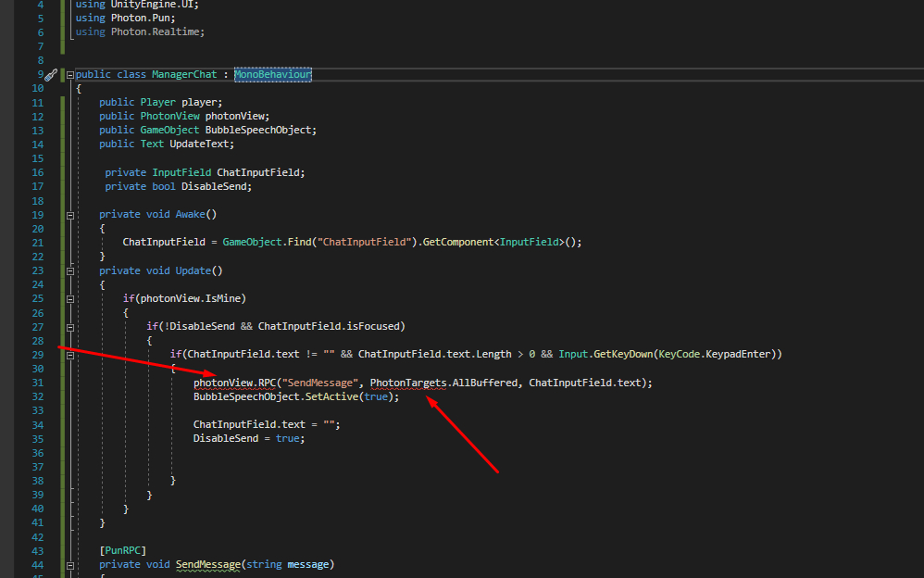Click the photonView.RPC call text
The height and width of the screenshot is (578, 924).
(x=234, y=383)
